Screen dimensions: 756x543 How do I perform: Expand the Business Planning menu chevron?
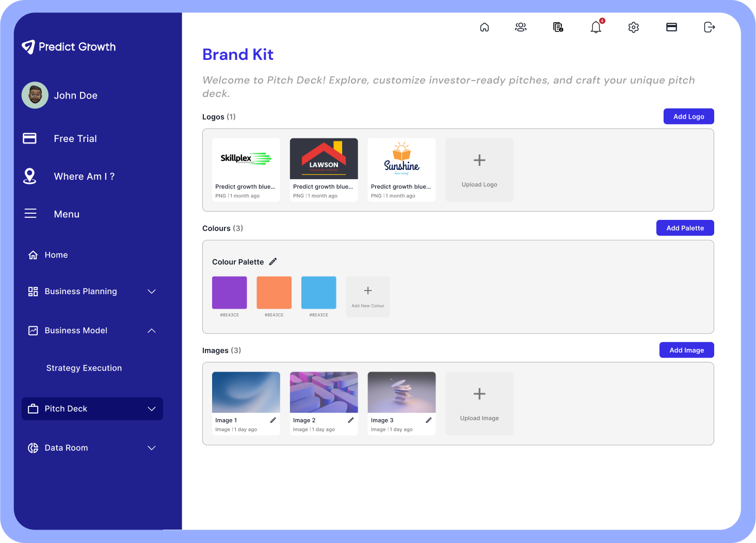(152, 292)
